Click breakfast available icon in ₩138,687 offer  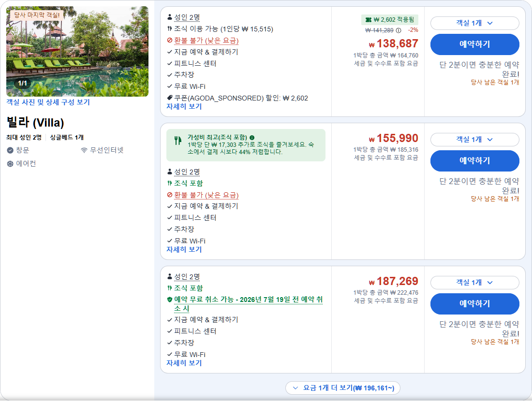pos(170,29)
